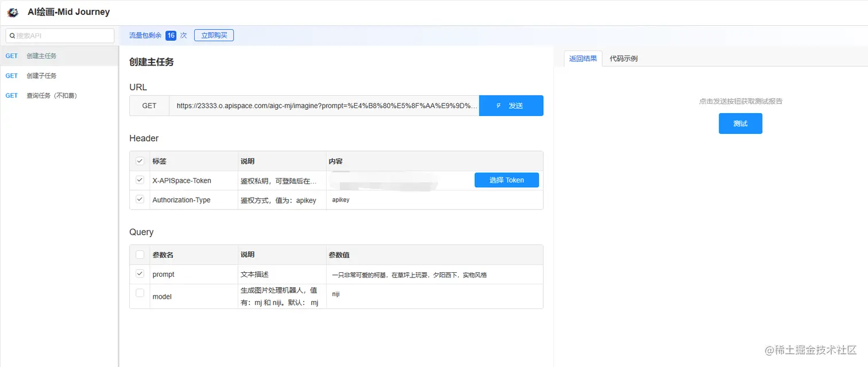Toggle the X-APISpace-Token checkbox

[x=139, y=180]
